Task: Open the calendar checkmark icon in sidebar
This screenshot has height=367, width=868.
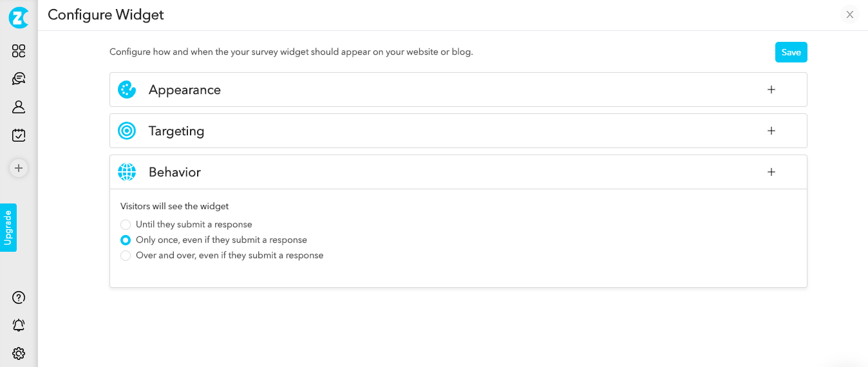Action: pyautogui.click(x=19, y=135)
